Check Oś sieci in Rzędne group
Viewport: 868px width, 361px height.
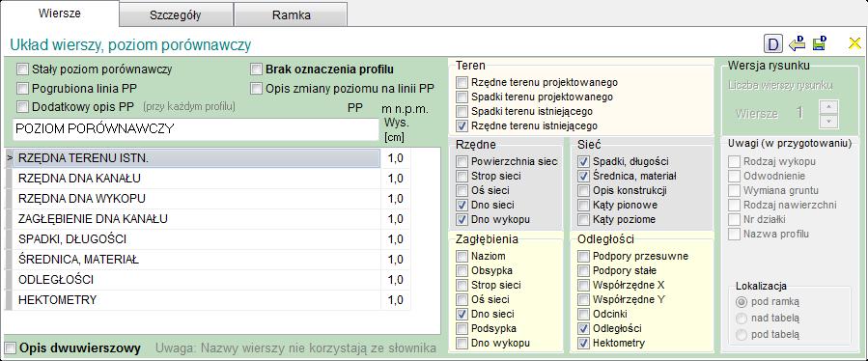[462, 190]
